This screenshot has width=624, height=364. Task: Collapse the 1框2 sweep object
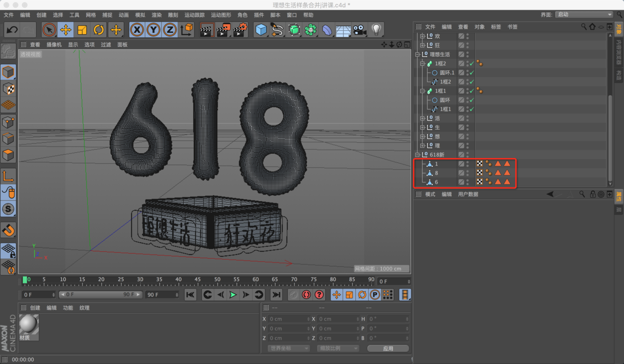[x=423, y=64]
